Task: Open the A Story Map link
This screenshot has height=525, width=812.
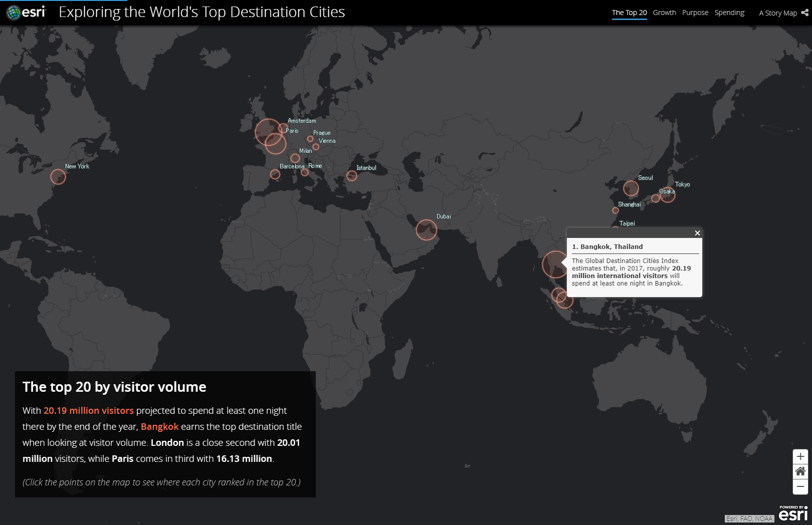Action: (x=777, y=13)
